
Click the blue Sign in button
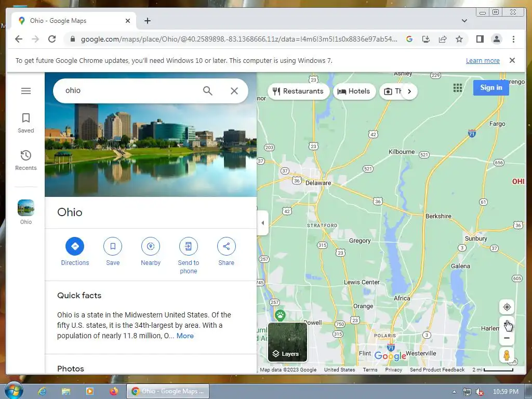pos(491,87)
